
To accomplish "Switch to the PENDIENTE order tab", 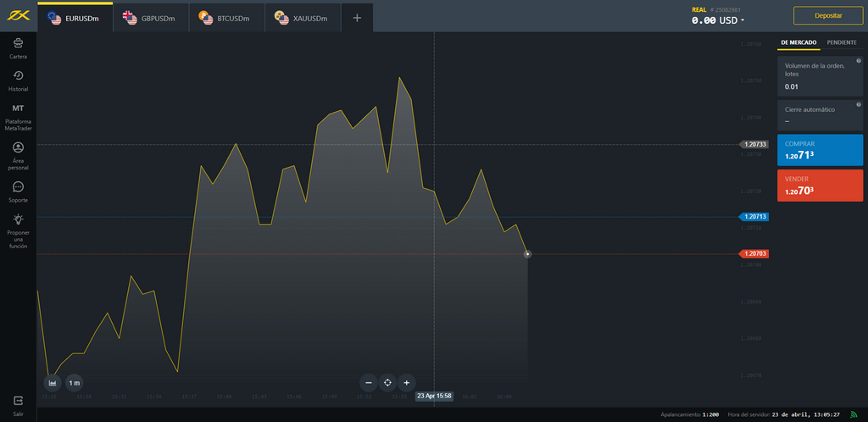I will (x=842, y=42).
